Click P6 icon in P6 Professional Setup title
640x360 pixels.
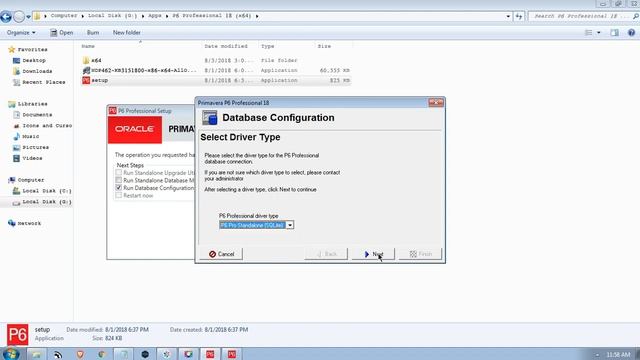pos(113,111)
